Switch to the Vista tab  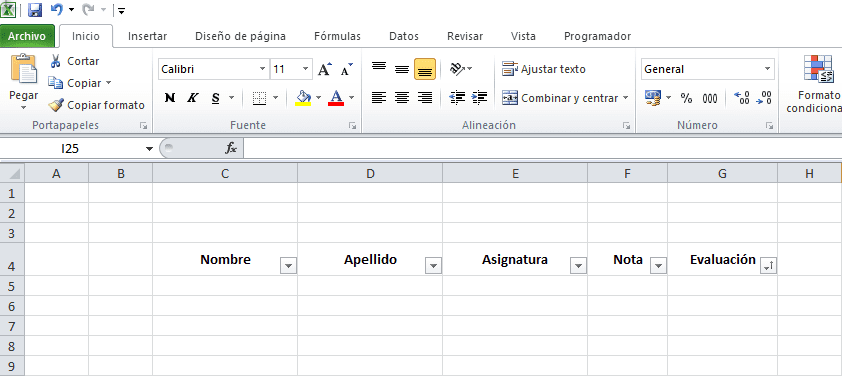[523, 36]
